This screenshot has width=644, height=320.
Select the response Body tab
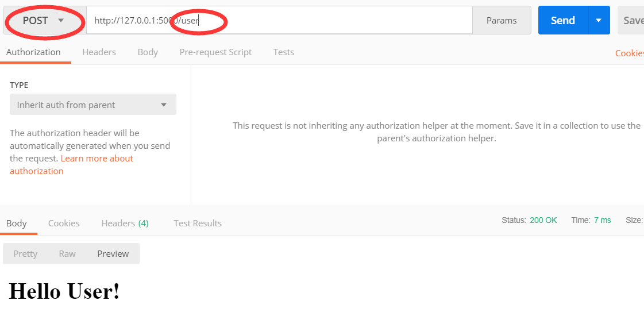(17, 223)
